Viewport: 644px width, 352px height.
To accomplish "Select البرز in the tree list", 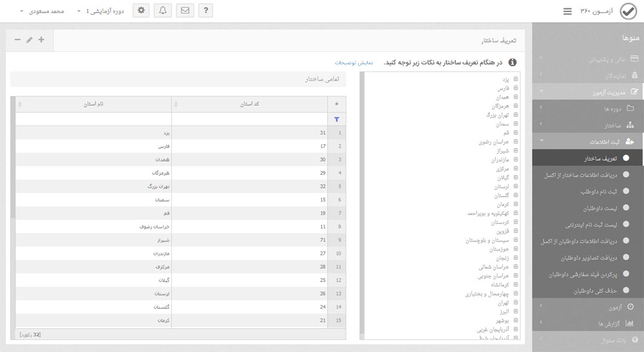I will point(504,311).
